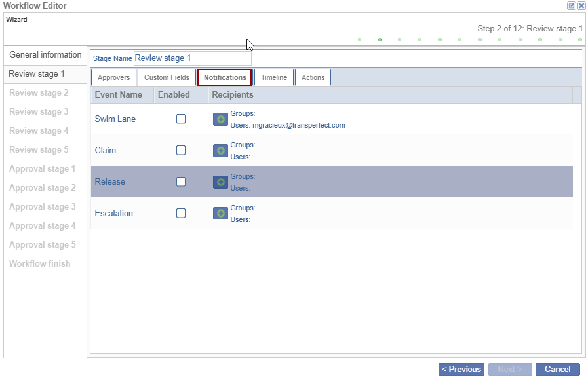Add recipients for Claim event

(220, 151)
